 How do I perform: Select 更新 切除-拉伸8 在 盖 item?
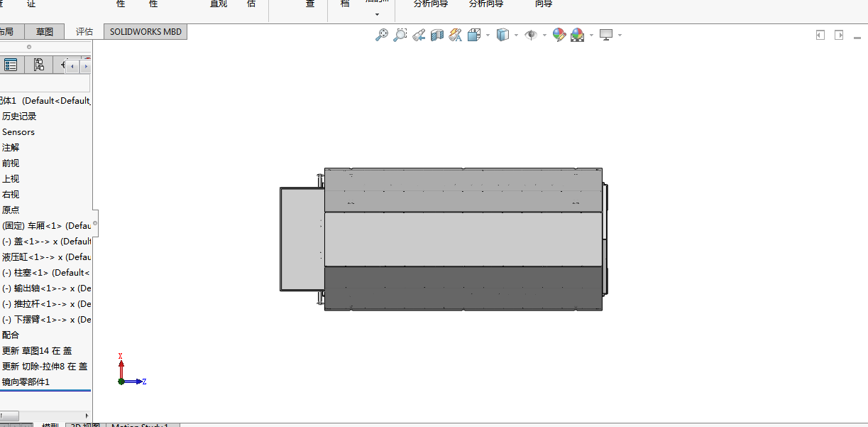tap(45, 366)
